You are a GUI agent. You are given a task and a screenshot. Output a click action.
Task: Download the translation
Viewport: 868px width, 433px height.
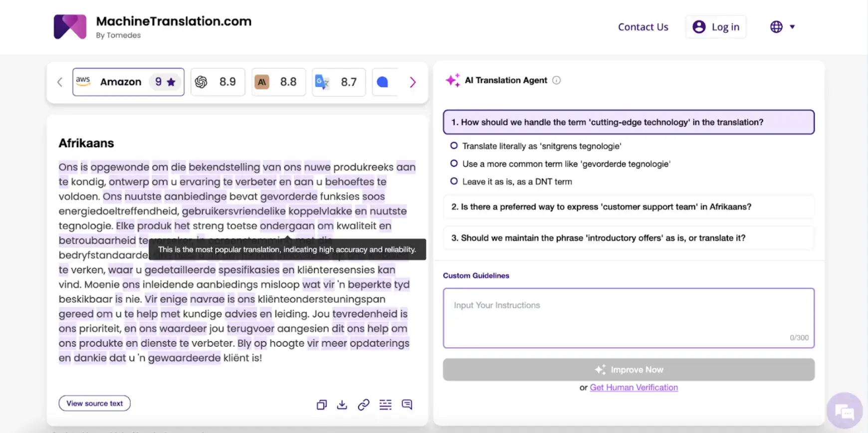tap(342, 405)
